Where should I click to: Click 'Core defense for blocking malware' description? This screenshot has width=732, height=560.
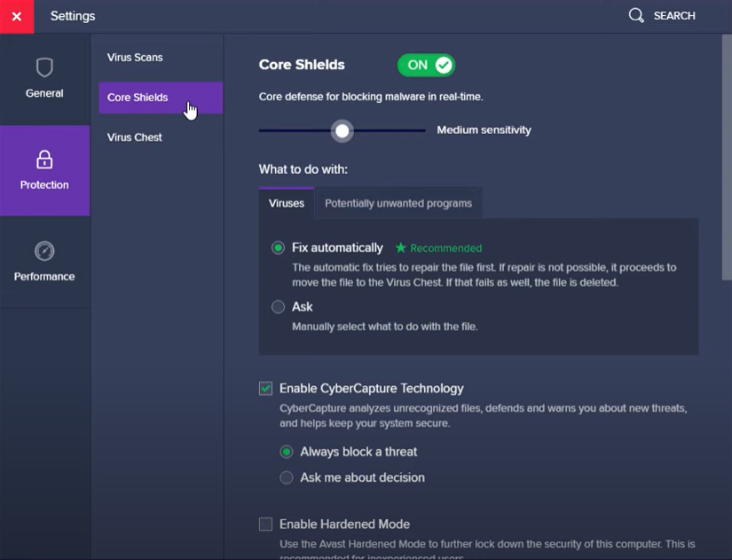coord(371,97)
